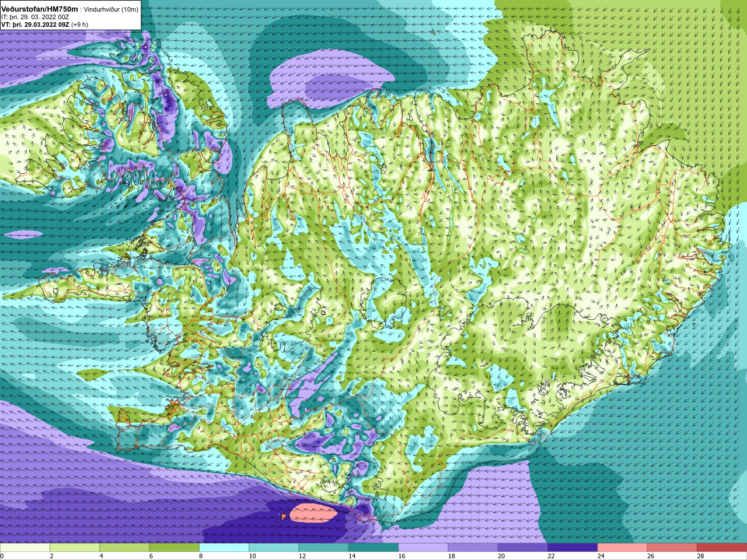Select the light cyan 8–10 legend swatch
Image resolution: width=747 pixels, height=560 pixels.
pyautogui.click(x=224, y=548)
